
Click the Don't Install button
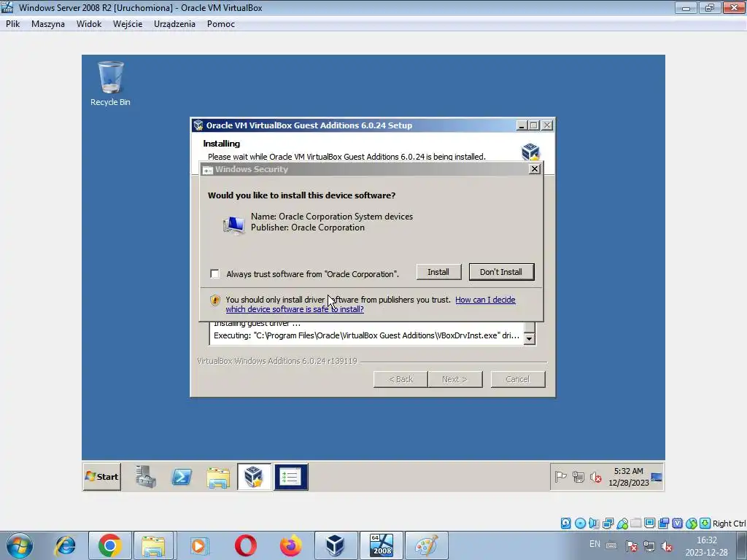[501, 272]
